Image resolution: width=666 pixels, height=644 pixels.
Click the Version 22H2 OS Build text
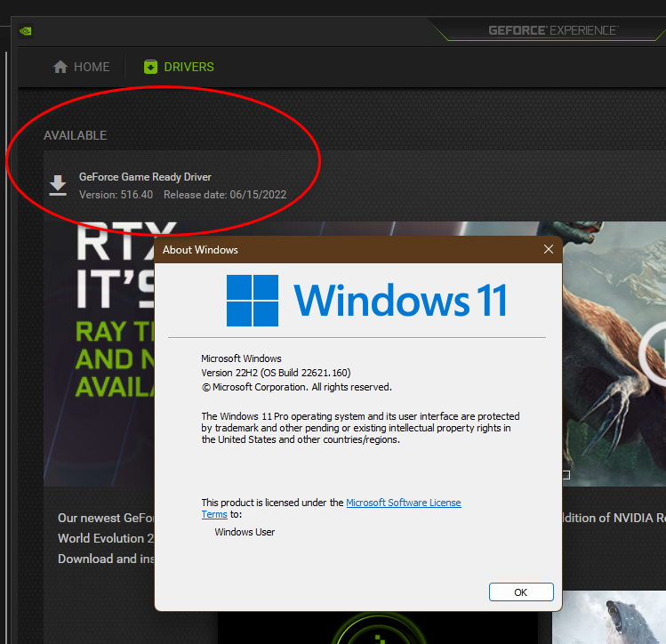click(x=276, y=373)
